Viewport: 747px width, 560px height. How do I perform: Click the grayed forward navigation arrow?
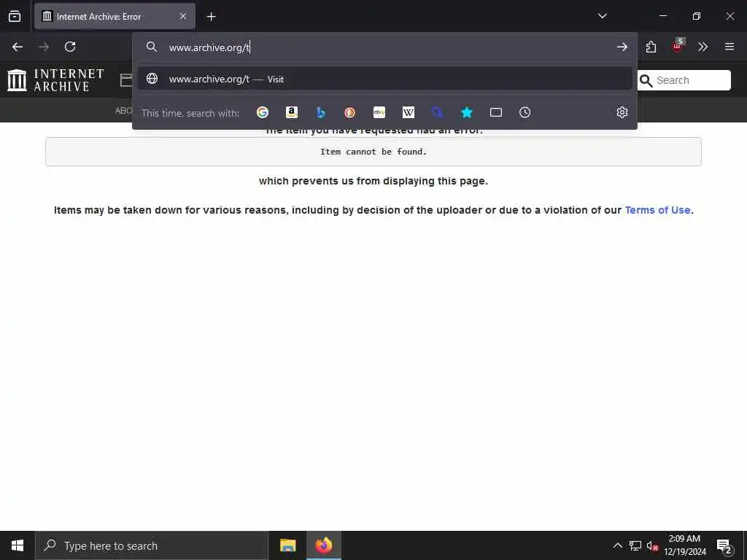point(44,47)
